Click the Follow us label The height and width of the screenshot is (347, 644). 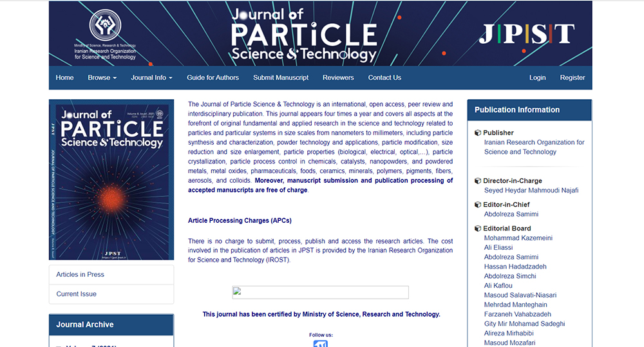(321, 335)
